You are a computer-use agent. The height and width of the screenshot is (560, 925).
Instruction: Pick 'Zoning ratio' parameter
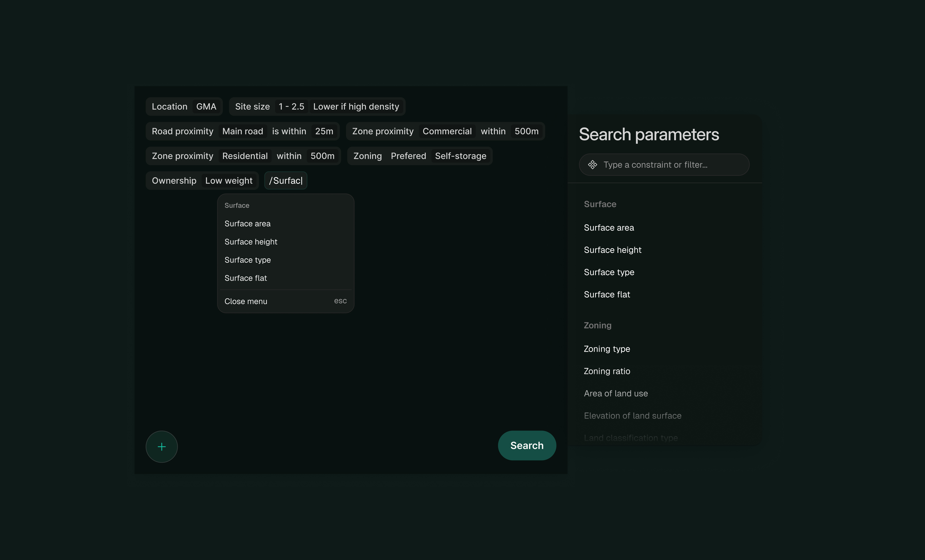pyautogui.click(x=607, y=371)
